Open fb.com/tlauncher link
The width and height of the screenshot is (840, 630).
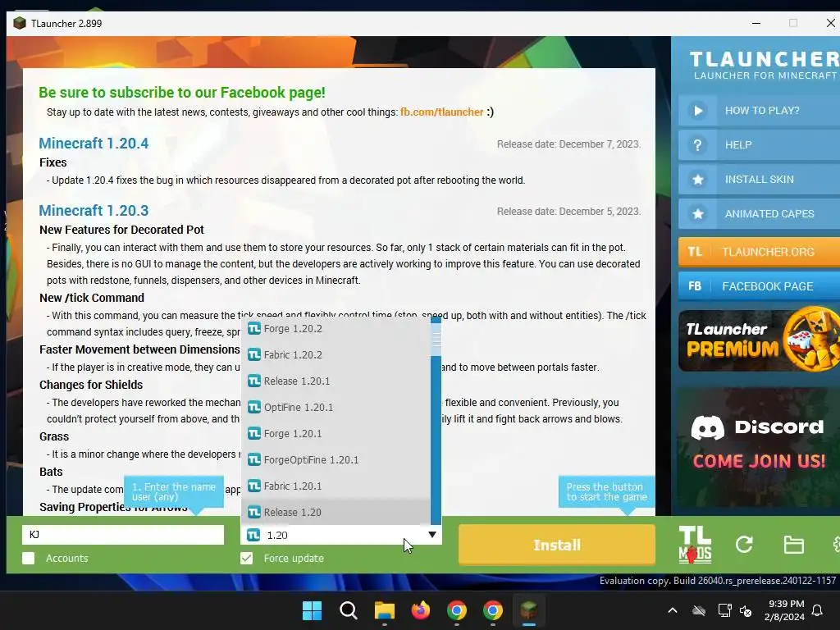click(441, 112)
